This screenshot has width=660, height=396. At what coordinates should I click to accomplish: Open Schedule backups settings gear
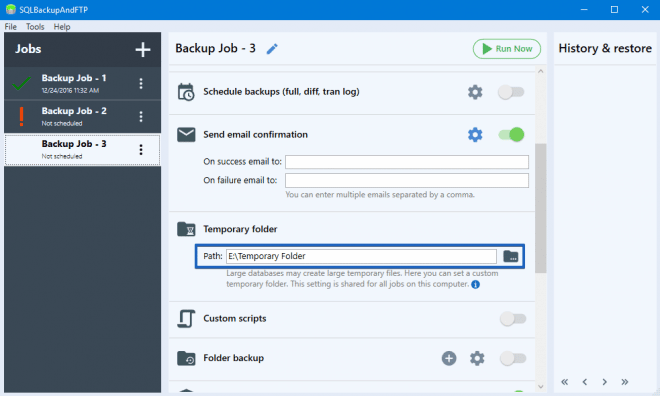pos(475,92)
